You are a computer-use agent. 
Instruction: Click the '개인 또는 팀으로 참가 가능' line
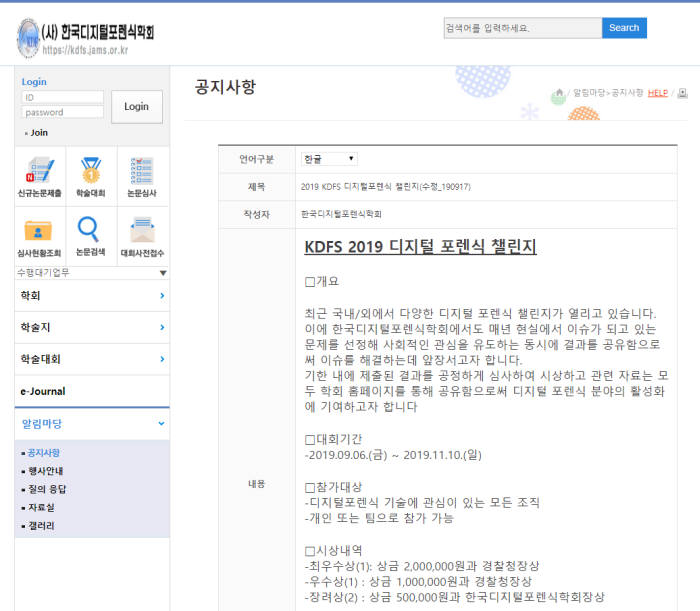pyautogui.click(x=379, y=518)
